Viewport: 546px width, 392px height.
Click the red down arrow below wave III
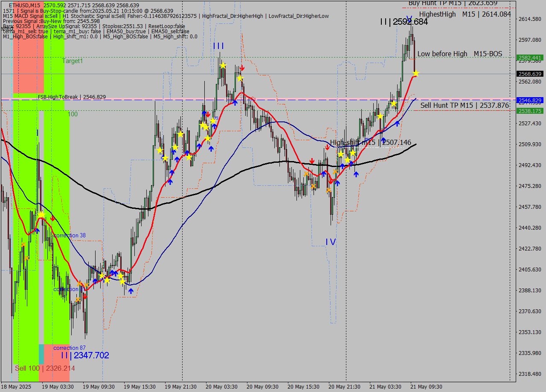242,68
